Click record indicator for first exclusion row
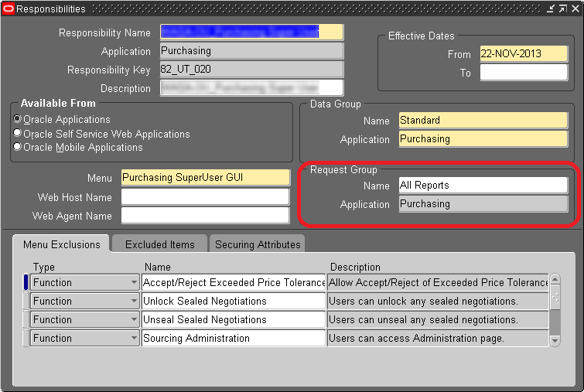This screenshot has width=584, height=392. click(26, 282)
